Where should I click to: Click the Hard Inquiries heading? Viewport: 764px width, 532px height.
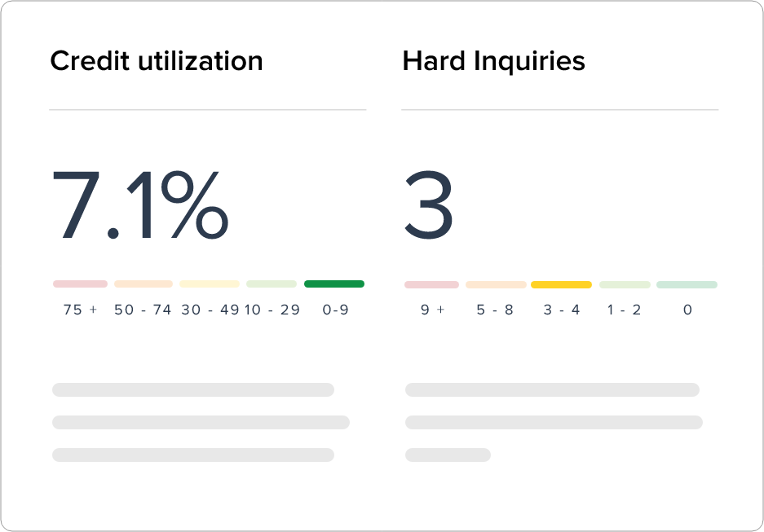(x=493, y=61)
